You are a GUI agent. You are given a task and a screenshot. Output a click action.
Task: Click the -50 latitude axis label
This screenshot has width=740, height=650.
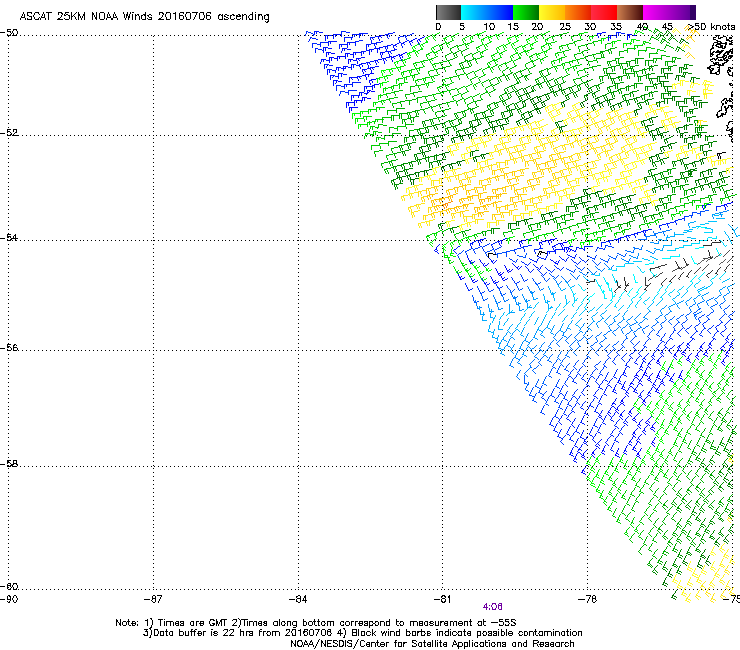(10, 33)
